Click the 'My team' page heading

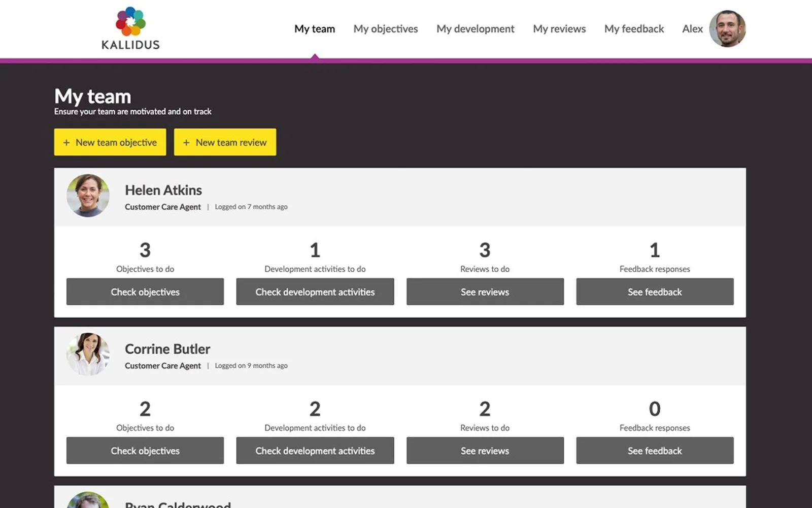(x=93, y=96)
